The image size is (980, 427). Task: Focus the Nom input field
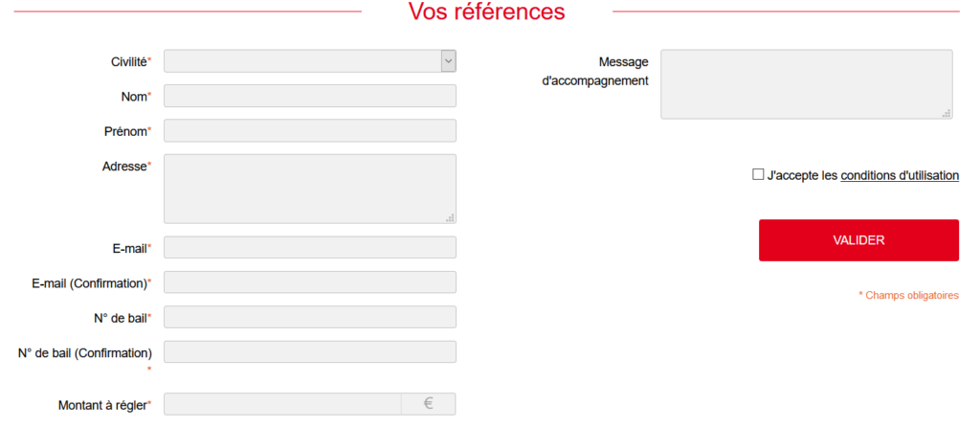click(310, 97)
